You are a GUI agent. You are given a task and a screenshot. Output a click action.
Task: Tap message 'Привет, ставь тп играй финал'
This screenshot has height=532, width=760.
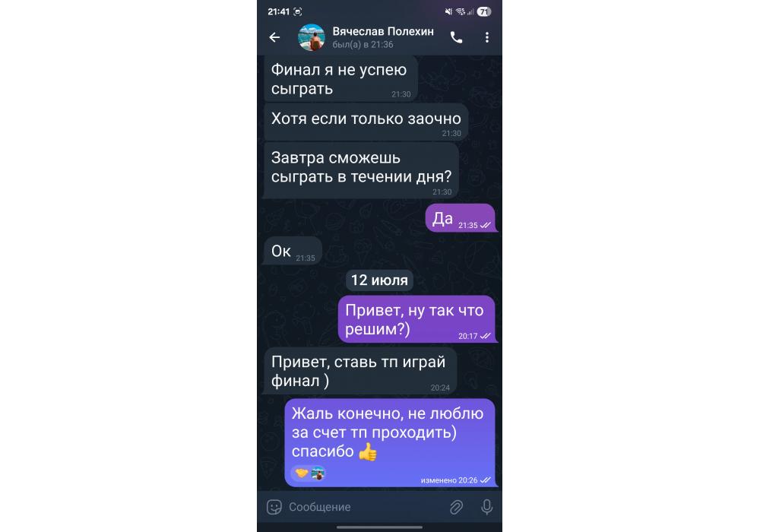(x=359, y=371)
